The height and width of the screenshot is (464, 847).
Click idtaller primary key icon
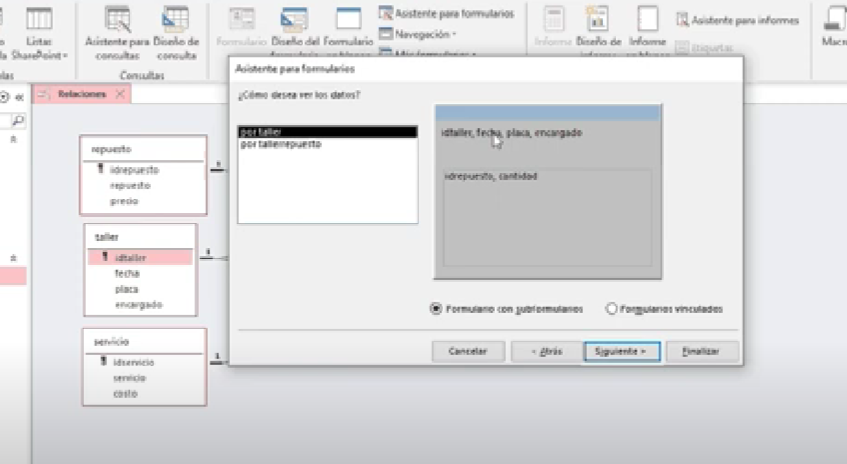coord(105,257)
